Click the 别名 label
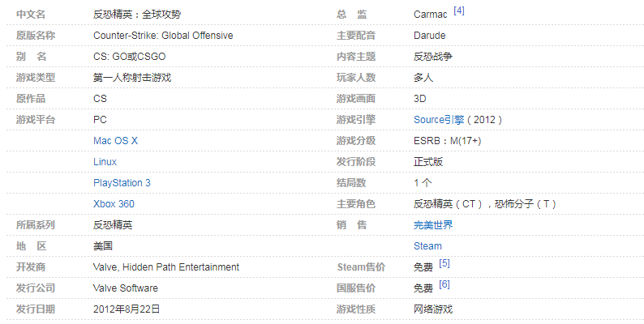 [31, 57]
